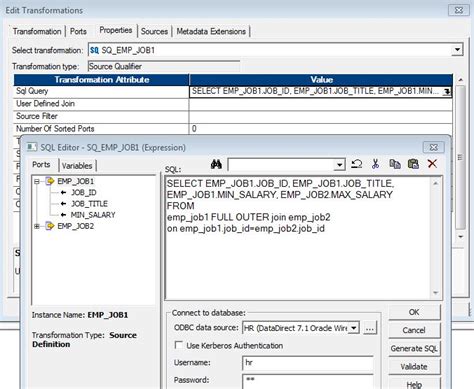Viewport: 474px width, 389px height.
Task: Open the Metadata Extensions tab
Action: (211, 31)
